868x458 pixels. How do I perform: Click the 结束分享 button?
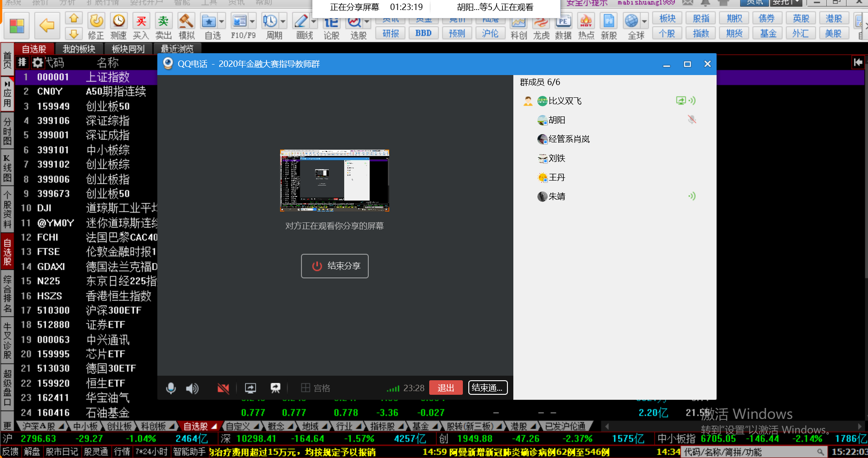pos(335,266)
